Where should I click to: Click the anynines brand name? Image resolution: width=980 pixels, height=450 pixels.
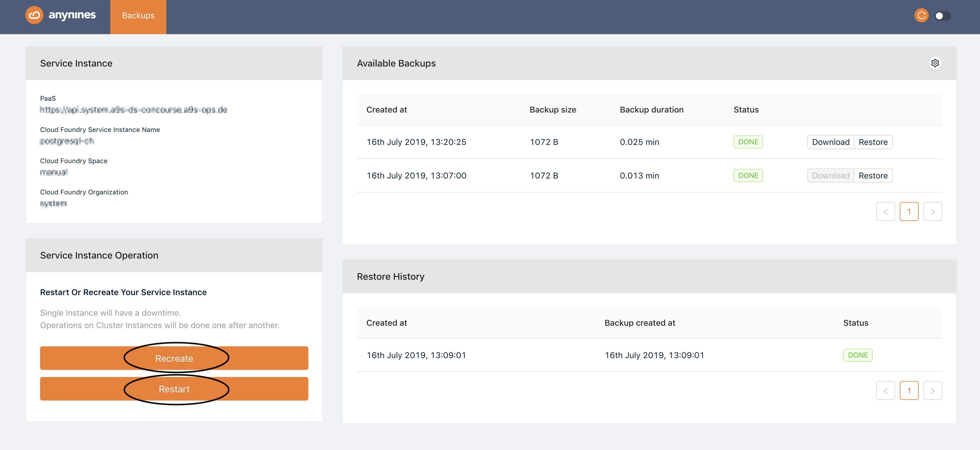pyautogui.click(x=72, y=15)
